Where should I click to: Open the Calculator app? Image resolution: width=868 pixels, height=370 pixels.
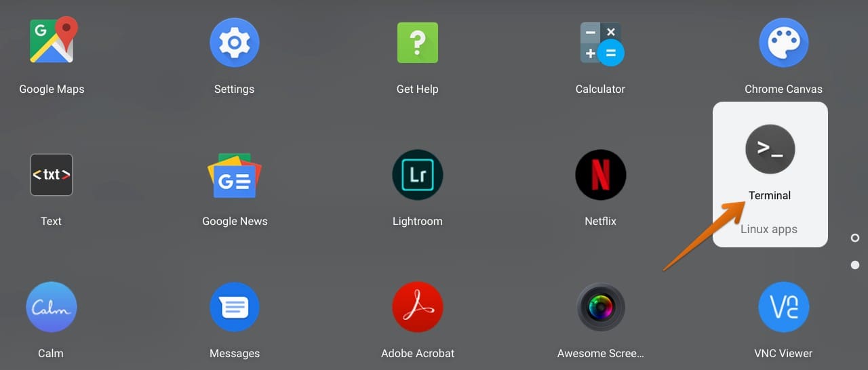coord(601,43)
